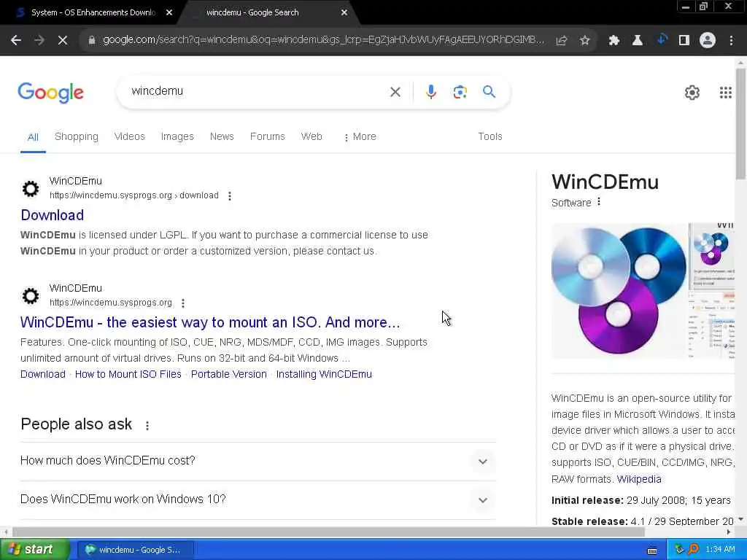Open the profile avatar menu
Image resolution: width=747 pixels, height=560 pixels.
(x=708, y=41)
